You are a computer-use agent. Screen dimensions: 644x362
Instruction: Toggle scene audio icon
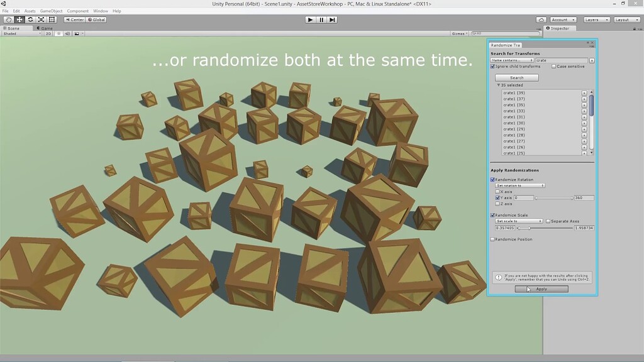(x=67, y=33)
